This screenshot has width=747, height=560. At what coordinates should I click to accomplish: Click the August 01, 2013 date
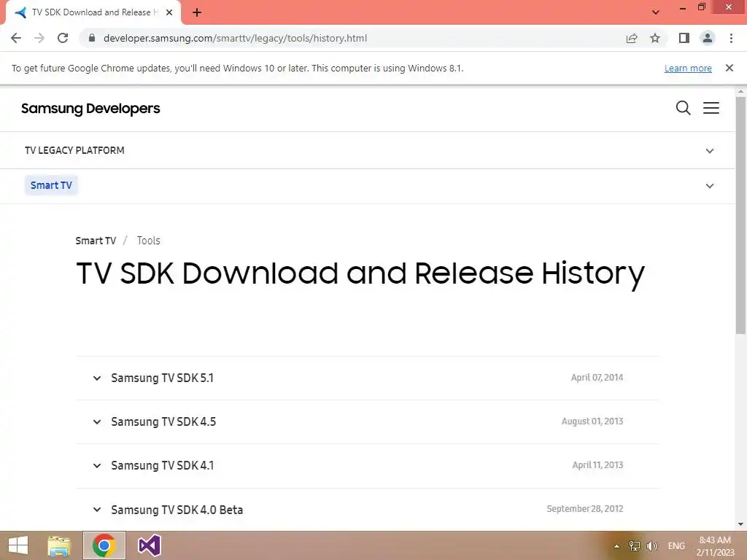pyautogui.click(x=592, y=421)
